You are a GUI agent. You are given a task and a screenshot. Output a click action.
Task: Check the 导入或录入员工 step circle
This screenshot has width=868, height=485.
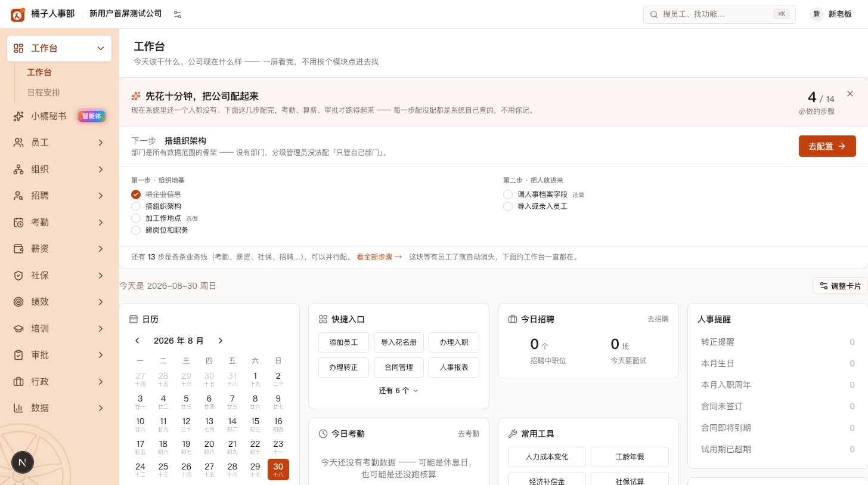(x=508, y=206)
